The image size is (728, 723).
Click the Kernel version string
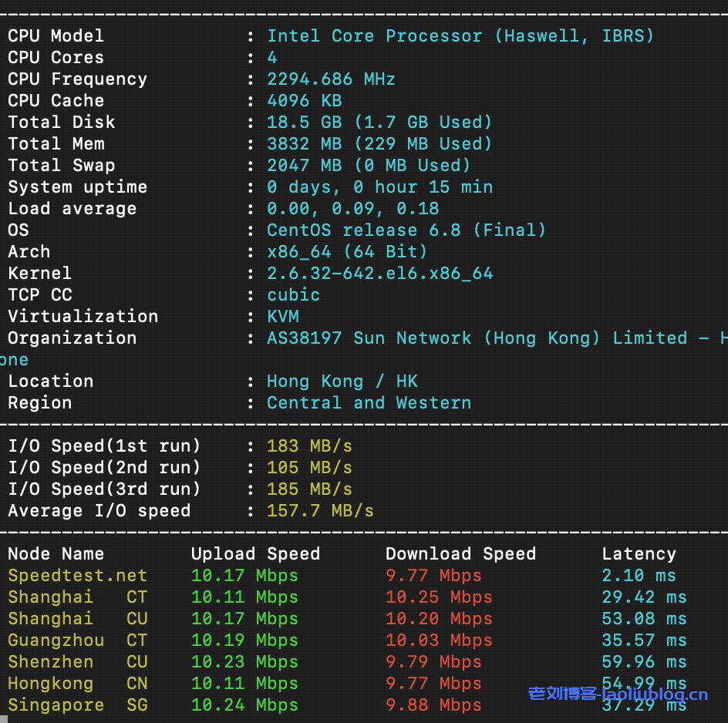click(x=379, y=274)
